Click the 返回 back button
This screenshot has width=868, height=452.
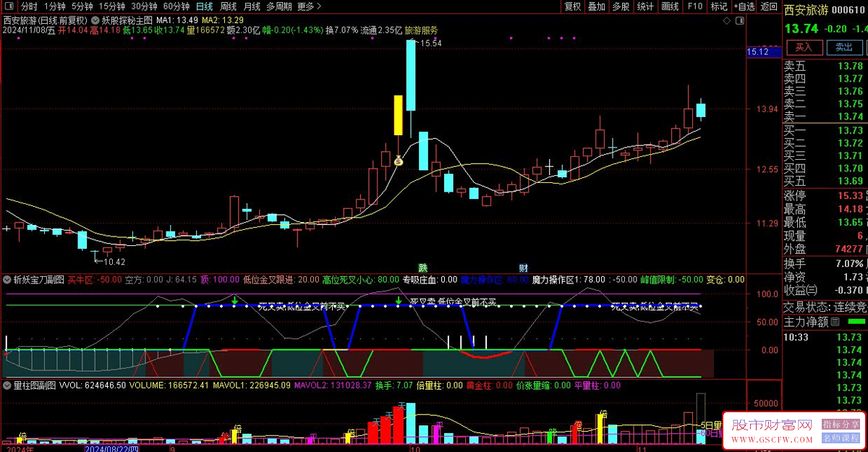768,7
